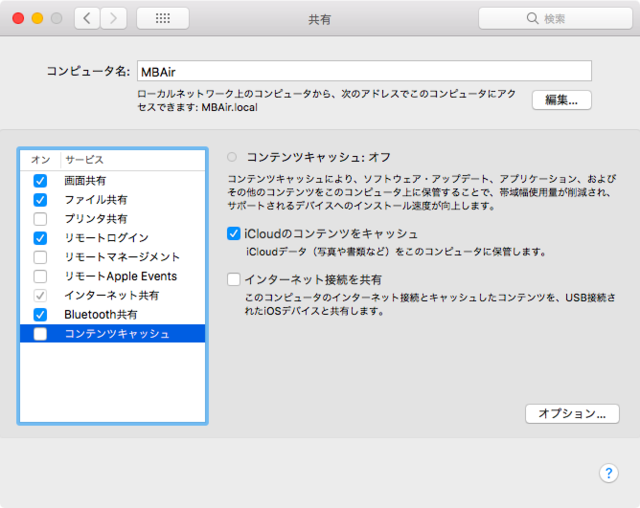Image resolution: width=640 pixels, height=508 pixels.
Task: Select the リモートマネージメント service row
Action: (113, 257)
